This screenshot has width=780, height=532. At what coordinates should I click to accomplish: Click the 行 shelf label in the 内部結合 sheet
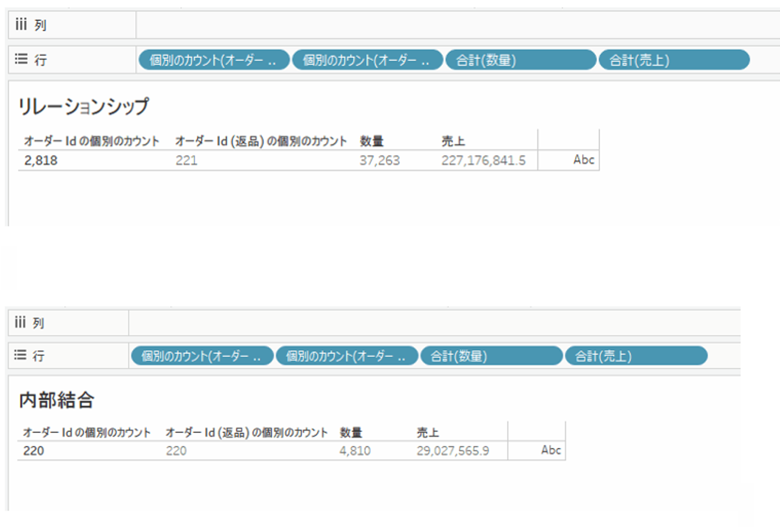click(x=39, y=356)
